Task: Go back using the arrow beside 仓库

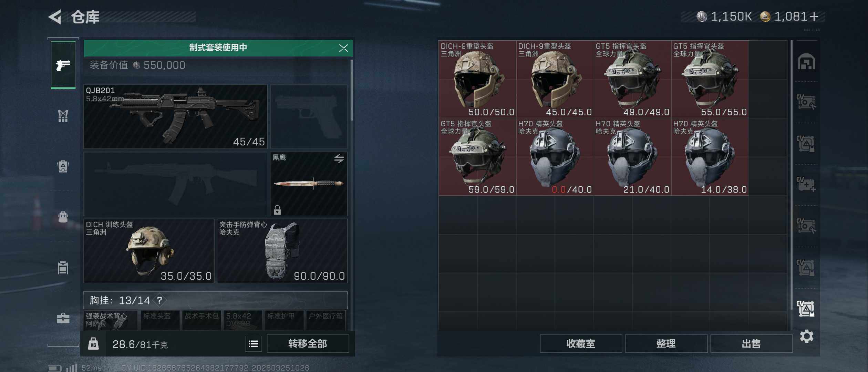Action: [x=55, y=17]
